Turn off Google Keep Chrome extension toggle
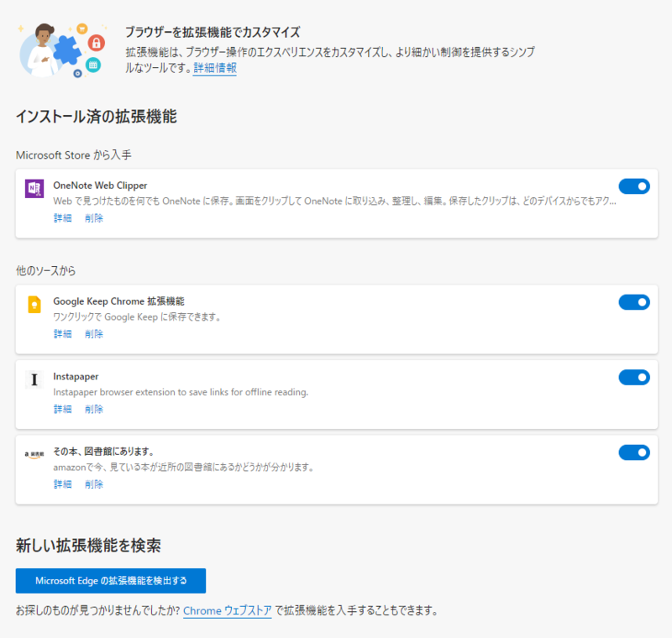 (x=634, y=302)
